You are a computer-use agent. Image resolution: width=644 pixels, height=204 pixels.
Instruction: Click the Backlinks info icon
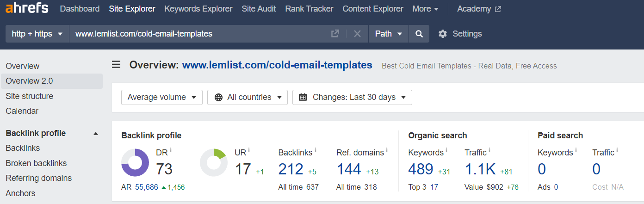(316, 150)
